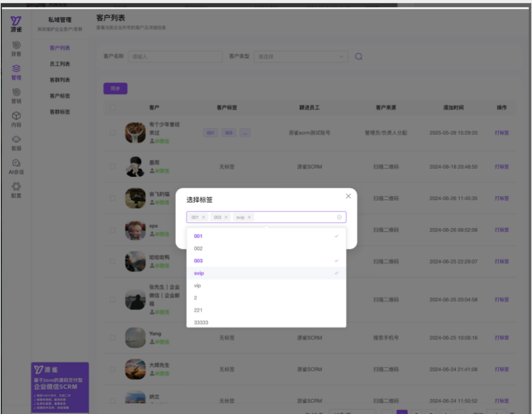Go to 客户列表 menu item
Screen dimensions: 532x414
[59, 48]
